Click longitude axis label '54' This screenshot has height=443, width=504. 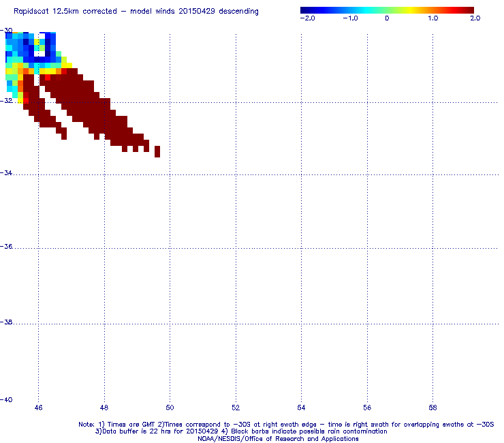tap(301, 408)
